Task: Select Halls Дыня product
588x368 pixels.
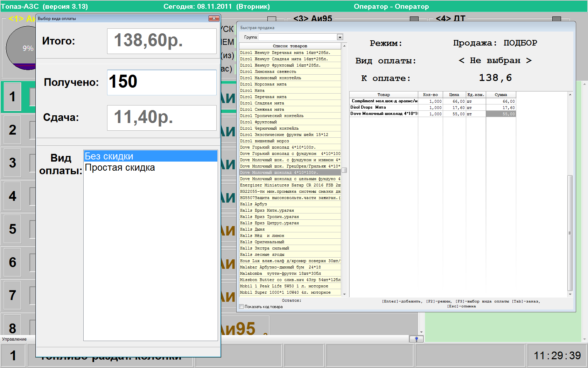Action: (x=290, y=229)
